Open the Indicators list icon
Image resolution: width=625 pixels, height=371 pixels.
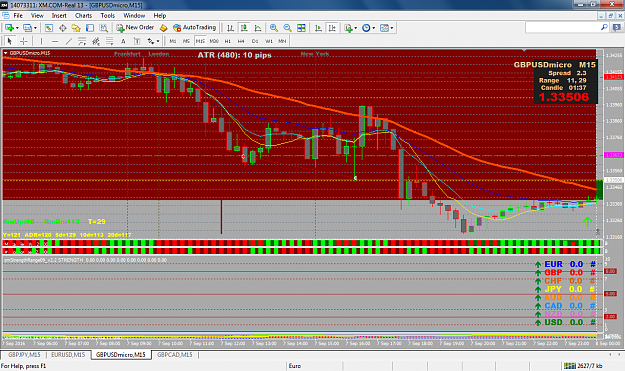[348, 28]
